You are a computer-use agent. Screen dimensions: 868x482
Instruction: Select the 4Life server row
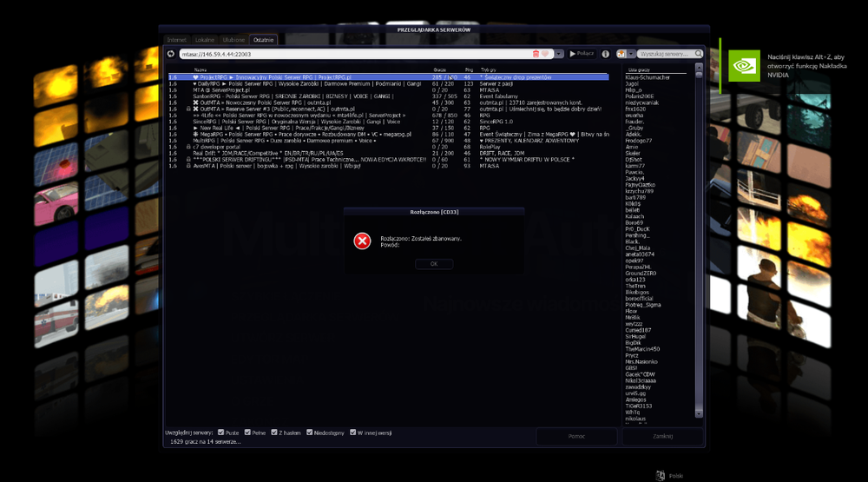coord(388,116)
